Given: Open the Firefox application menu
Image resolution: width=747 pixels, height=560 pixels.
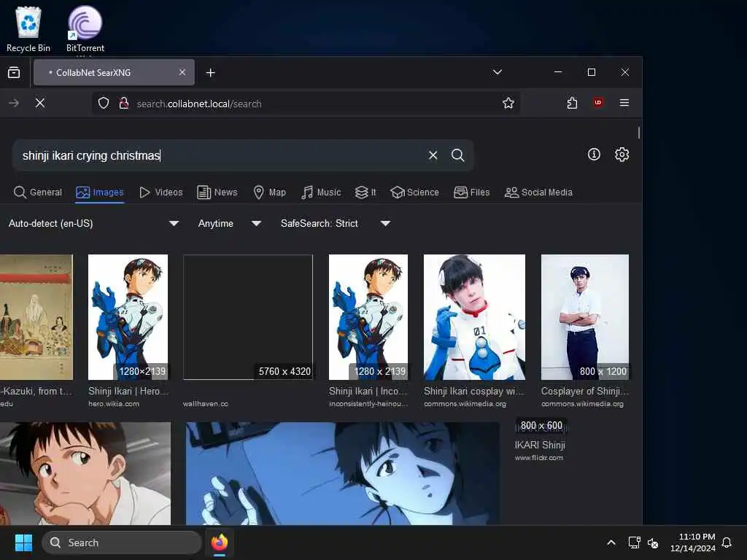Looking at the screenshot, I should coord(624,103).
